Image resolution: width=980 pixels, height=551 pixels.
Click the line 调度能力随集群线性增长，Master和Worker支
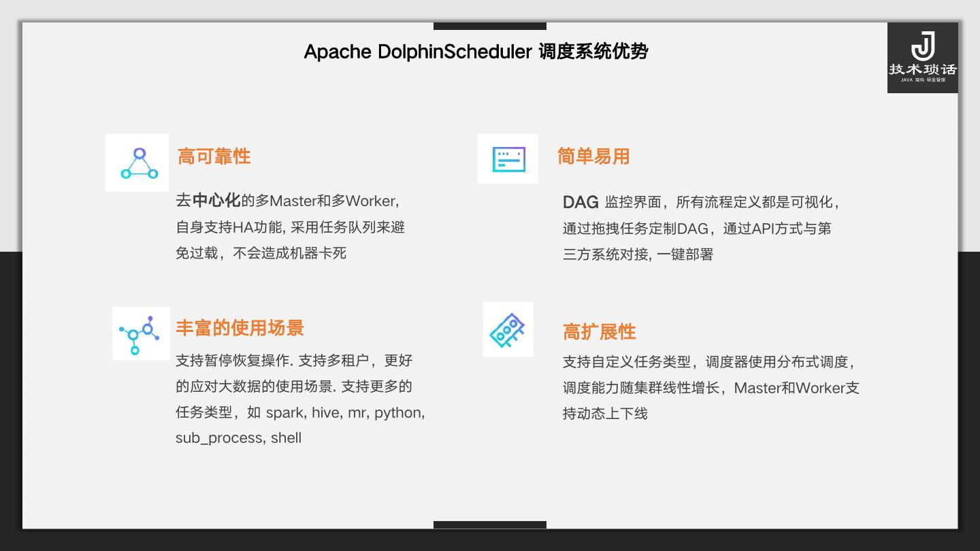click(711, 388)
